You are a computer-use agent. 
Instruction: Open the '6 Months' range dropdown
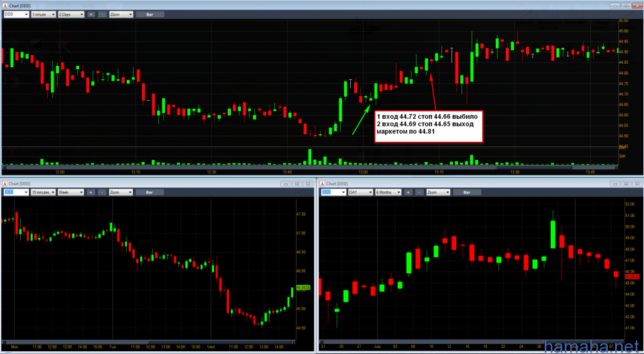coord(388,192)
